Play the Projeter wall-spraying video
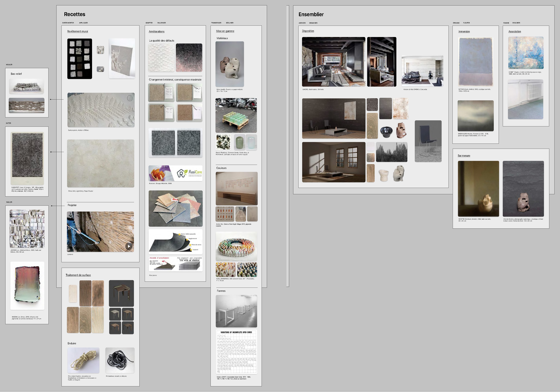 [129, 246]
